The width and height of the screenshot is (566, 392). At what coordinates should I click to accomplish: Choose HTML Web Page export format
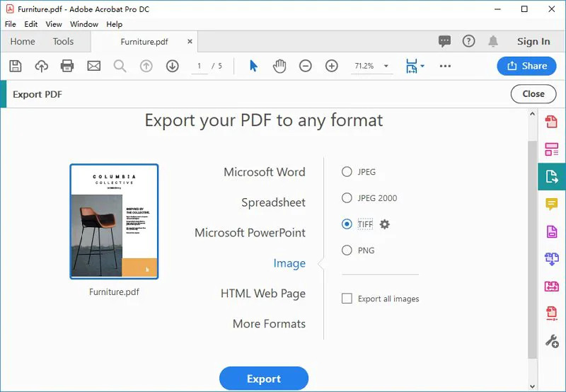262,294
